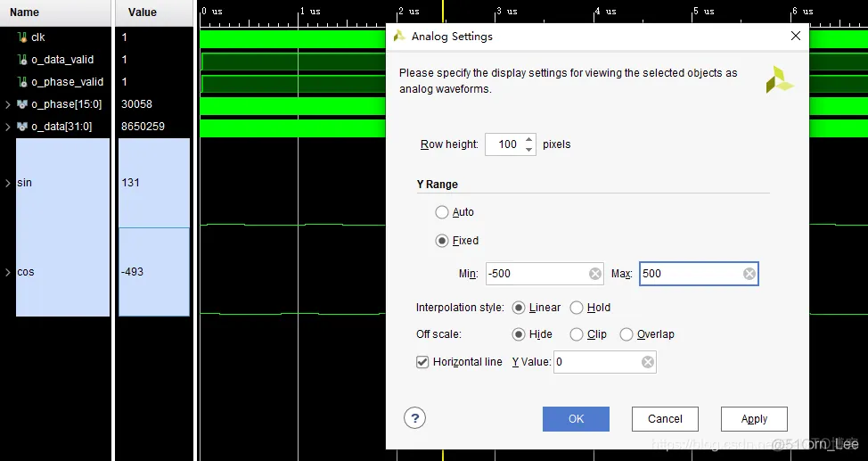Click the o_data[31:0] bus icon
The width and height of the screenshot is (868, 461).
pos(22,127)
